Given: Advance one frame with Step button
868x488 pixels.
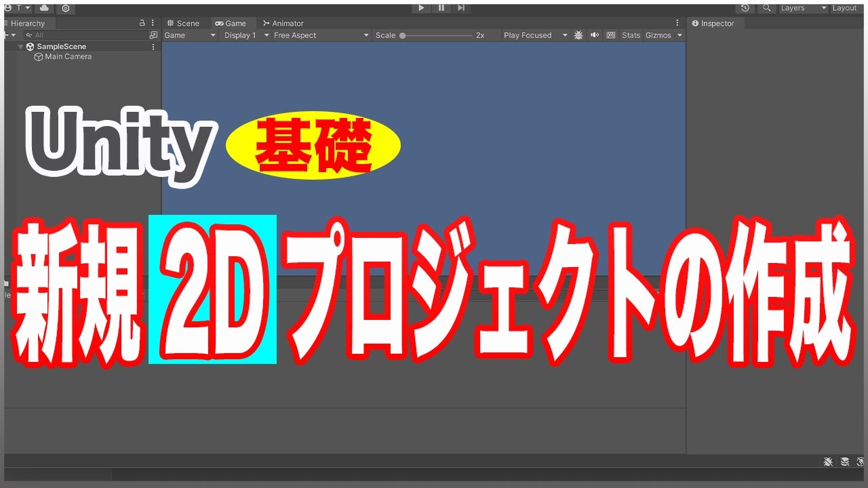Looking at the screenshot, I should click(x=461, y=7).
